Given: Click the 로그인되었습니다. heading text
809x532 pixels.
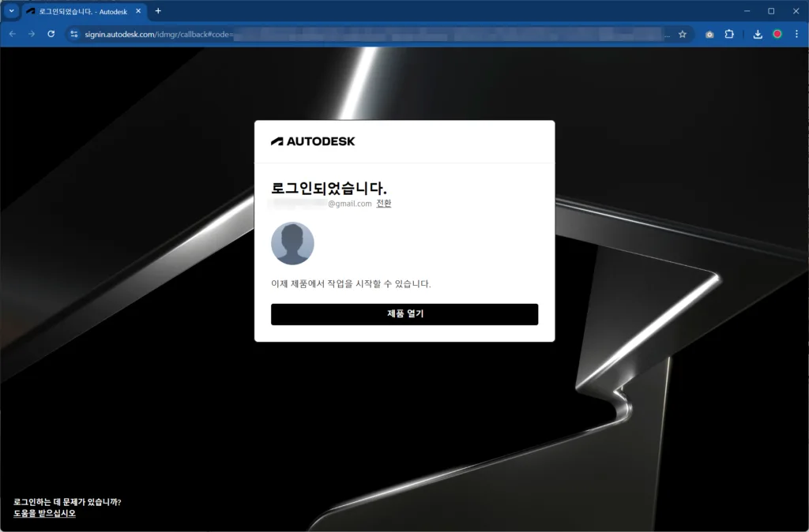Looking at the screenshot, I should pos(329,188).
